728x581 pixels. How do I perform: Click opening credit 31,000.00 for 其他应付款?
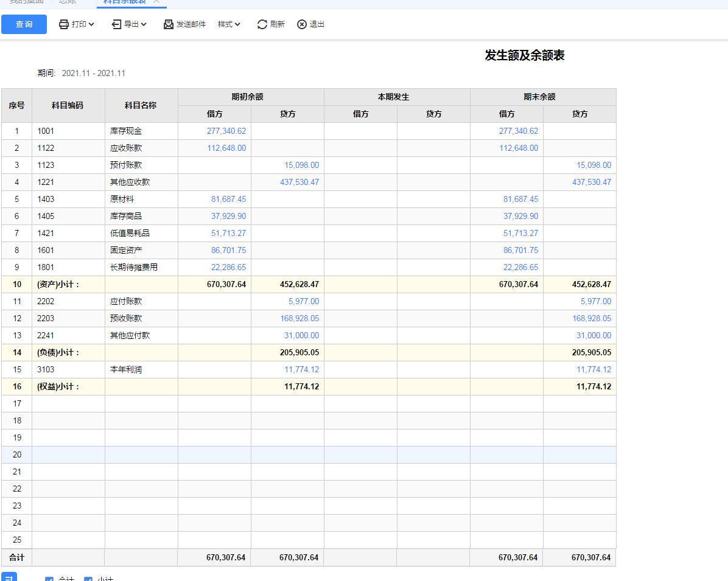(301, 335)
